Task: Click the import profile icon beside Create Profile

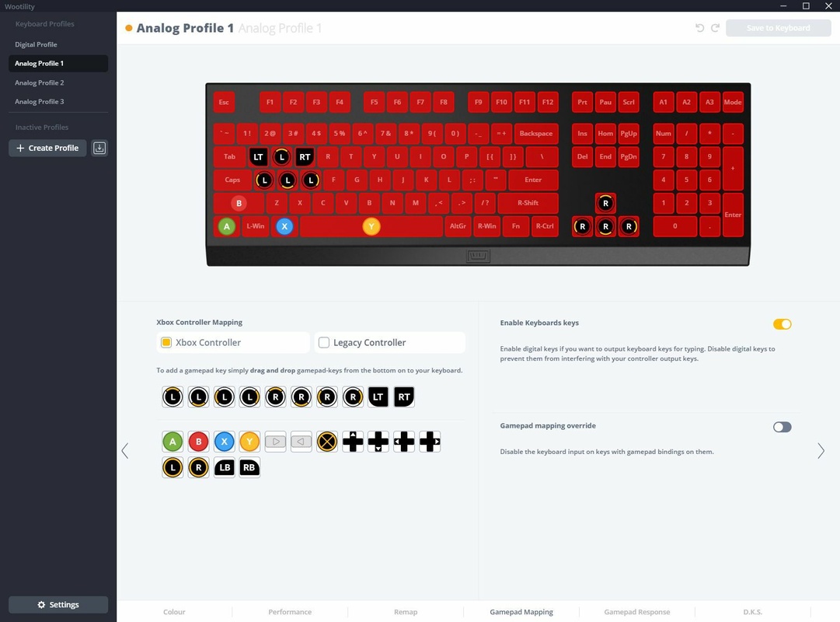Action: (99, 148)
